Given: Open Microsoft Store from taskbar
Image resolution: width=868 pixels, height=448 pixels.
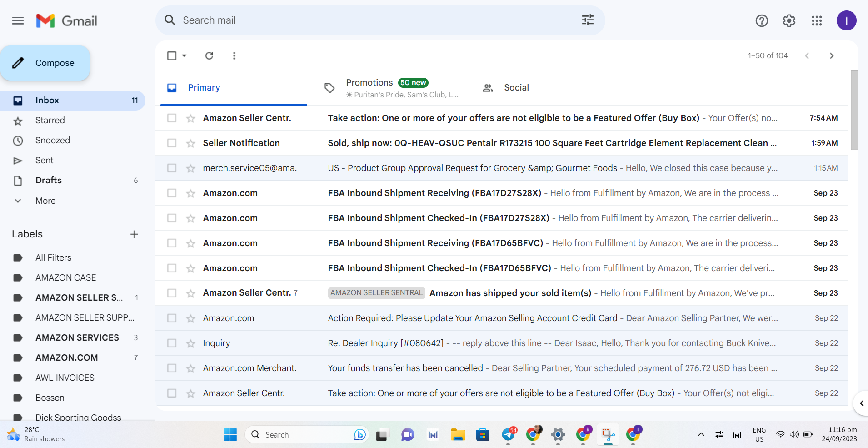Looking at the screenshot, I should click(483, 435).
